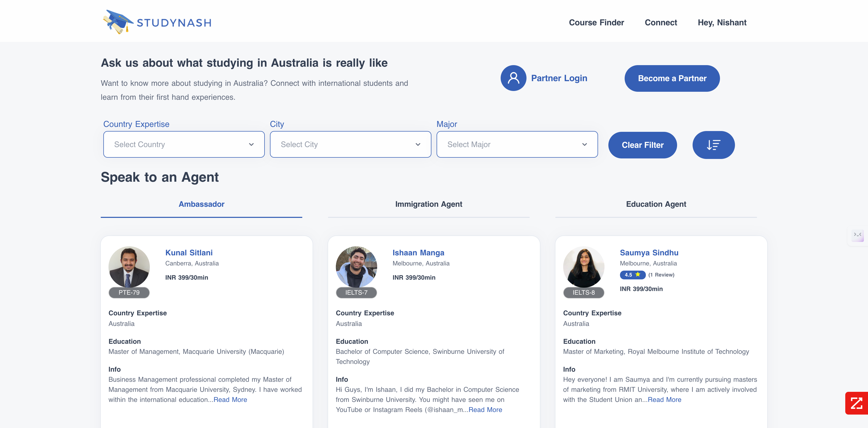This screenshot has width=868, height=428.
Task: Click Ishaan Manga's profile photo
Action: (x=356, y=267)
